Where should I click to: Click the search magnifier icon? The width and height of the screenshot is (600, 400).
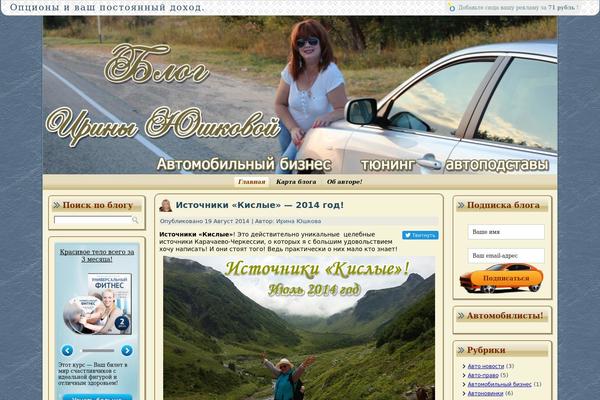[x=135, y=220]
